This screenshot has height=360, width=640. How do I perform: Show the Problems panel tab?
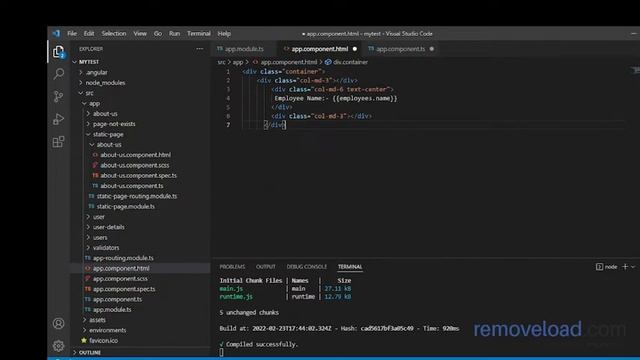pyautogui.click(x=232, y=267)
